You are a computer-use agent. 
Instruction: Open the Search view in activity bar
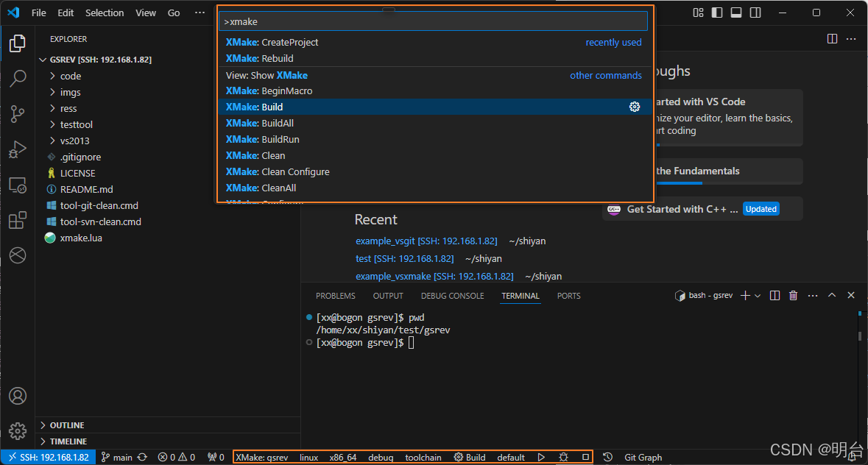click(17, 79)
